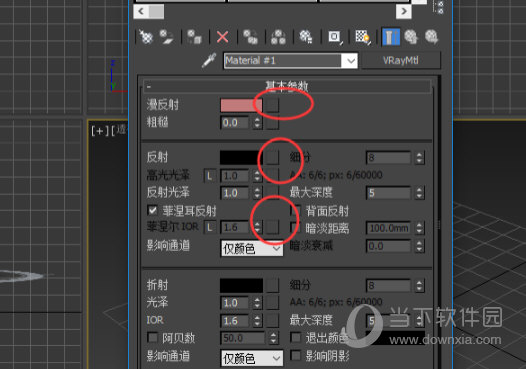The width and height of the screenshot is (526, 369).
Task: Click the refraction IOR map slot button
Action: (x=272, y=321)
